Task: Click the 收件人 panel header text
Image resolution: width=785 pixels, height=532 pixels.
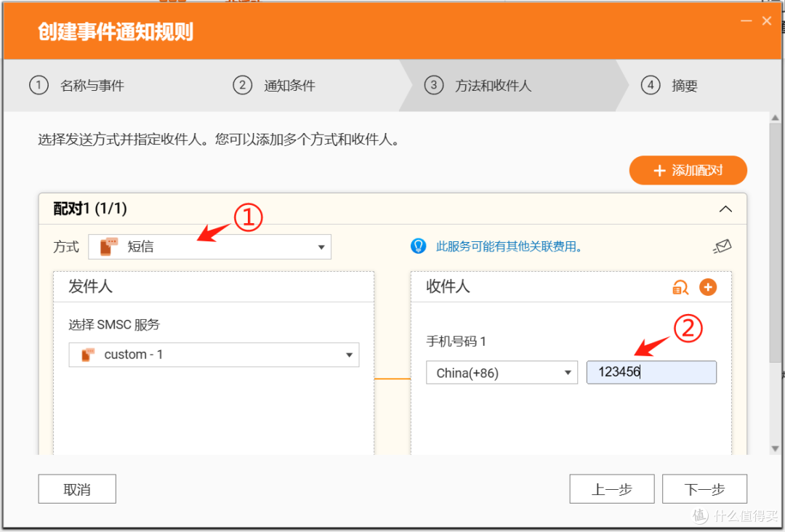Action: [x=448, y=287]
